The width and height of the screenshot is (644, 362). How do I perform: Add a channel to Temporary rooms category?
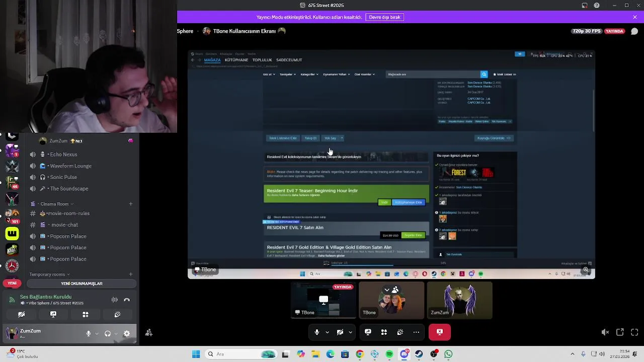130,274
